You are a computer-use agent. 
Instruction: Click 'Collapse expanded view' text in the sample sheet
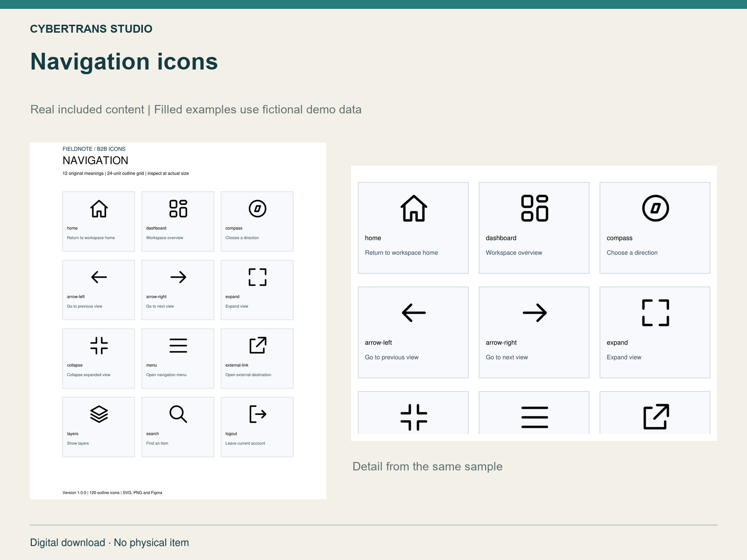[89, 375]
